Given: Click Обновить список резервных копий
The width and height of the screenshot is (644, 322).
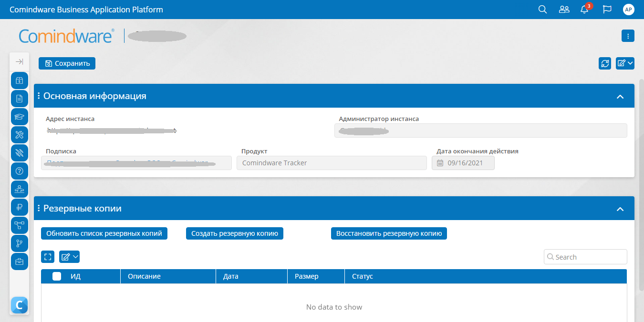Looking at the screenshot, I should click(x=104, y=233).
